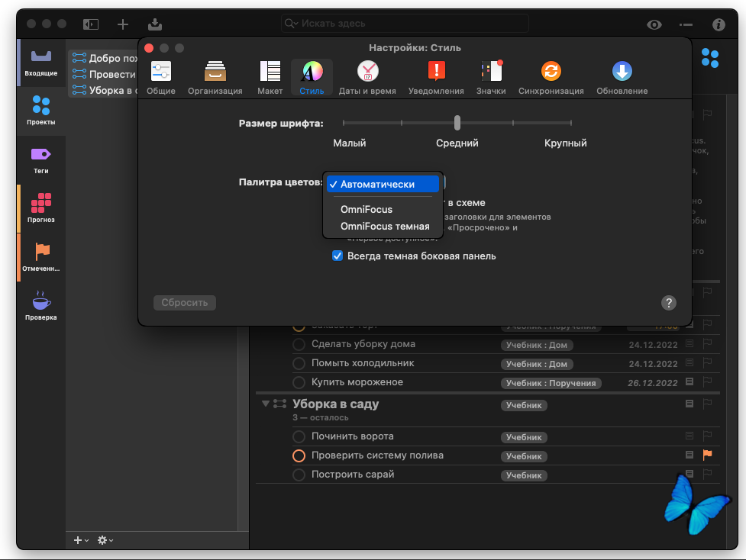Viewport: 746px width, 560px height.
Task: Complete task Купить мороженое
Action: tap(299, 382)
